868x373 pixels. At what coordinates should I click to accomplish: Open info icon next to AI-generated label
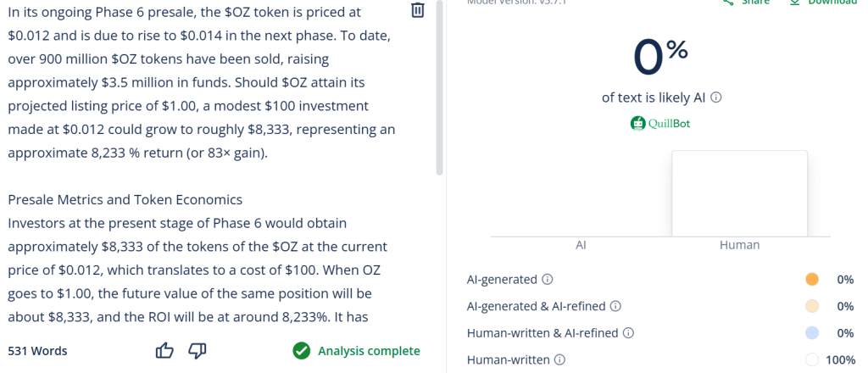tap(548, 280)
